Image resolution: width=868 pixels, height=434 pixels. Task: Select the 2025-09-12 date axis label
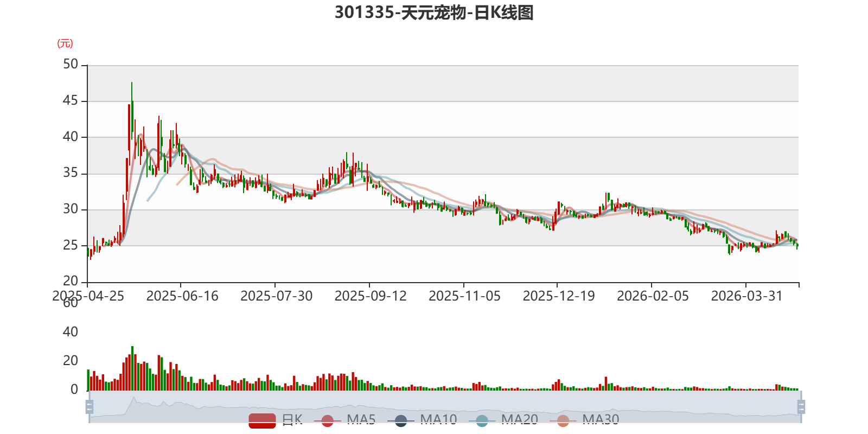coord(371,296)
